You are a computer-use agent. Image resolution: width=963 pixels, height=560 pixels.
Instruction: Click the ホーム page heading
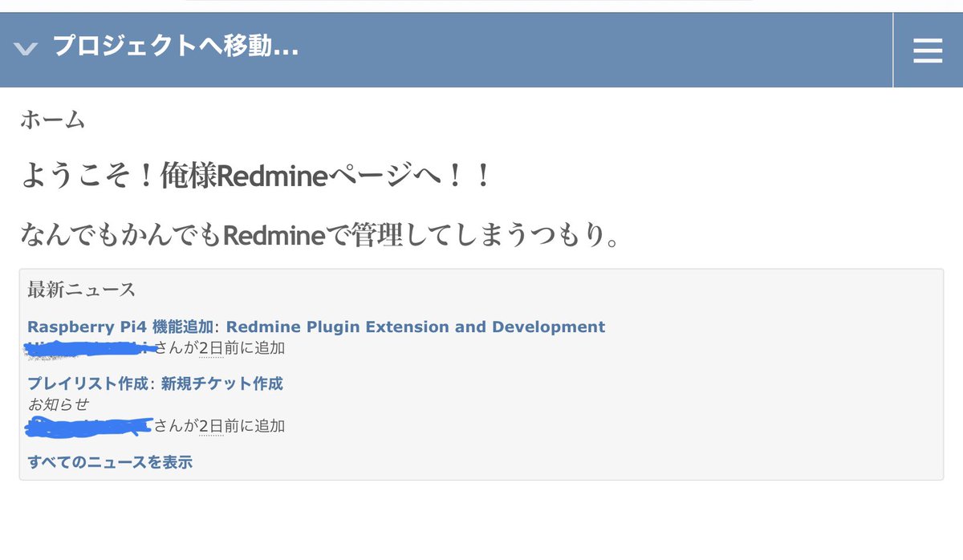coord(52,120)
